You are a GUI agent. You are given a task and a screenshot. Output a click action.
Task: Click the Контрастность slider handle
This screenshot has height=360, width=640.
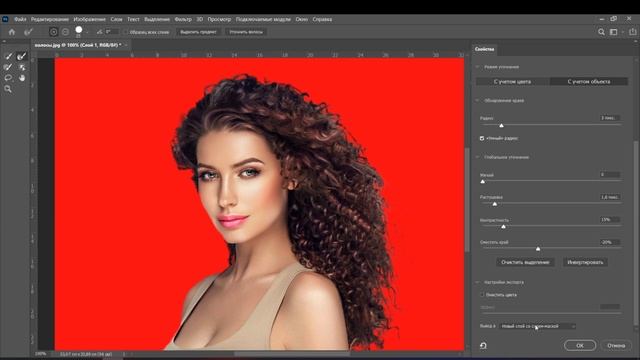tap(503, 227)
